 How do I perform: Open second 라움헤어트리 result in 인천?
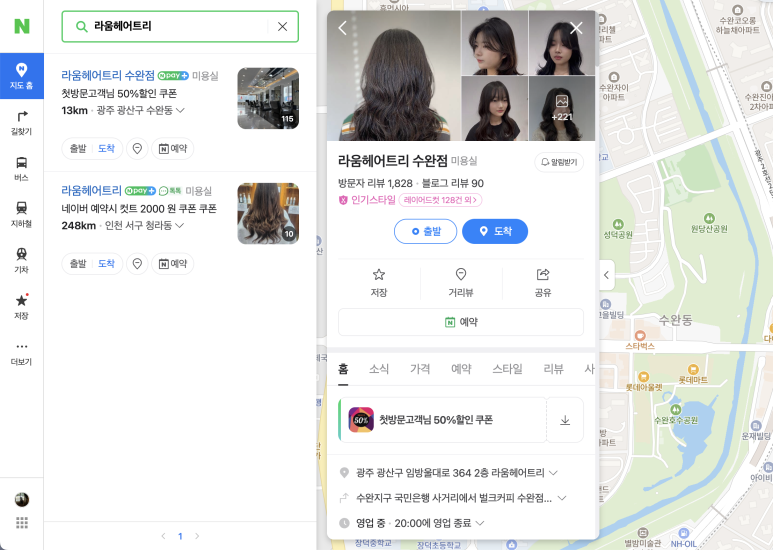click(x=91, y=190)
